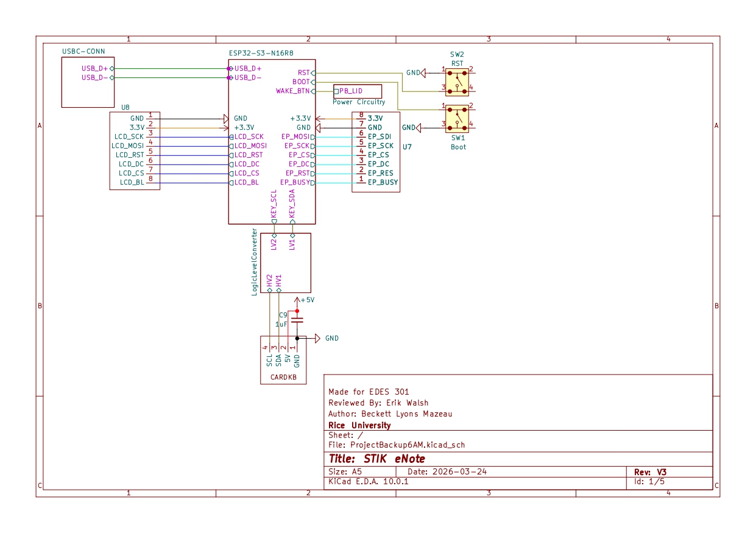The height and width of the screenshot is (533, 756).
Task: Click the 'Size: A5' field
Action: click(x=346, y=472)
